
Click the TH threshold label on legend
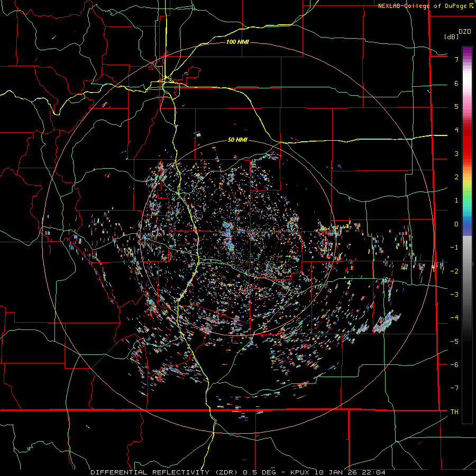(454, 411)
